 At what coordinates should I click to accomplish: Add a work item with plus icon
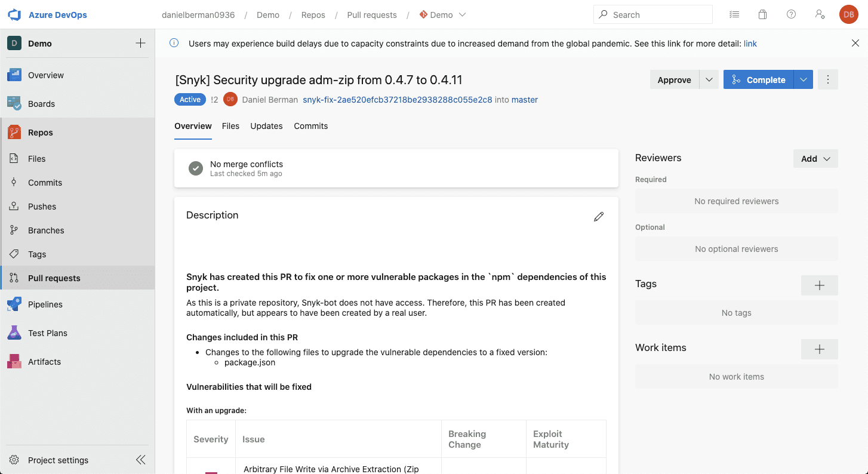[x=819, y=349]
